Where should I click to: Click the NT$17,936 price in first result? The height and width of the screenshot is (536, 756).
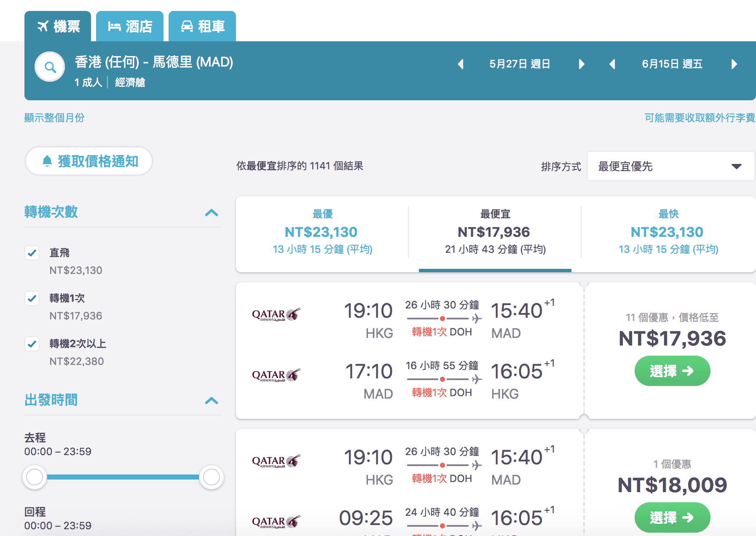tap(672, 338)
